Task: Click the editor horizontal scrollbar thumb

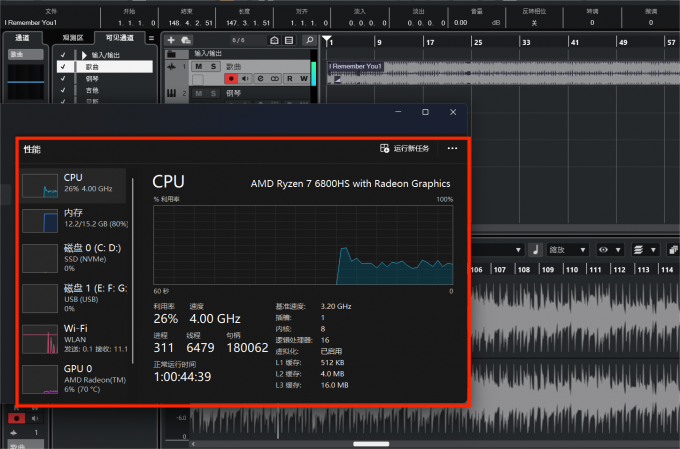Action: [x=371, y=444]
